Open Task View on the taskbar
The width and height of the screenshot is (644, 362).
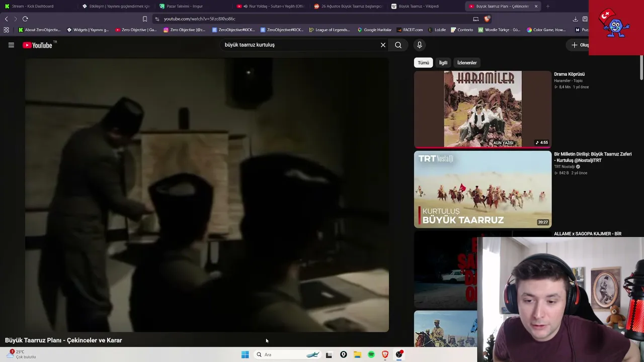pos(329,355)
